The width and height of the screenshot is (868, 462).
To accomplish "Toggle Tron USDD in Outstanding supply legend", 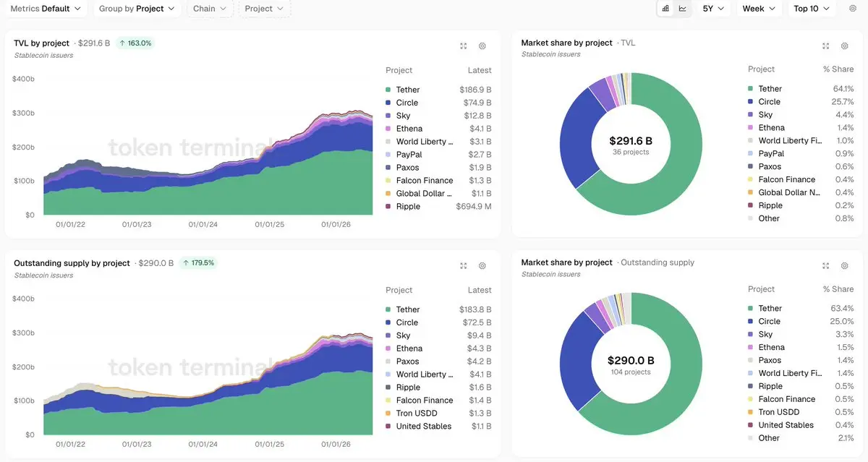I will click(x=438, y=414).
